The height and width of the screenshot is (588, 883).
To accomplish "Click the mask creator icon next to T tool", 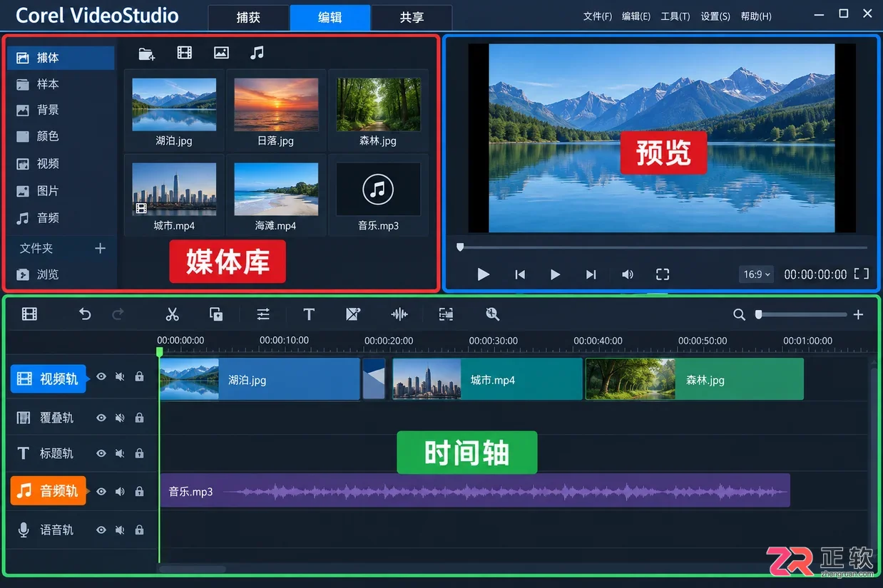I will pyautogui.click(x=353, y=314).
